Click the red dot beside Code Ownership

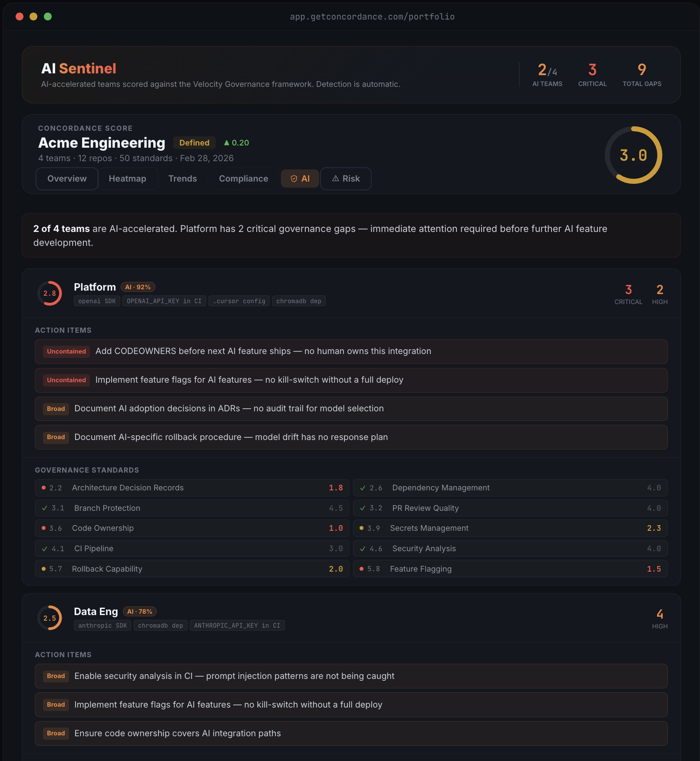(43, 528)
